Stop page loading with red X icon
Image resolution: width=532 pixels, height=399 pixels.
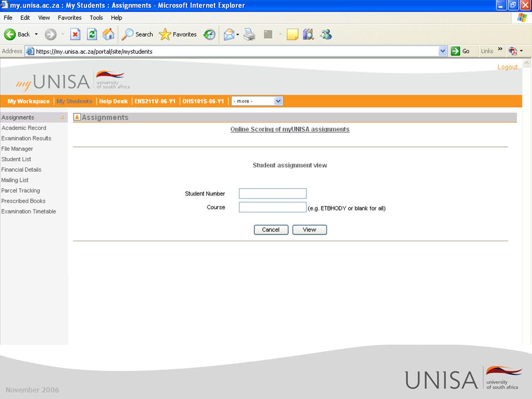(75, 34)
